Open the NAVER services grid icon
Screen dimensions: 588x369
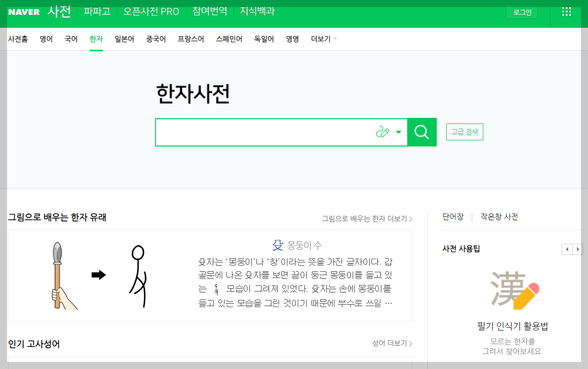566,11
